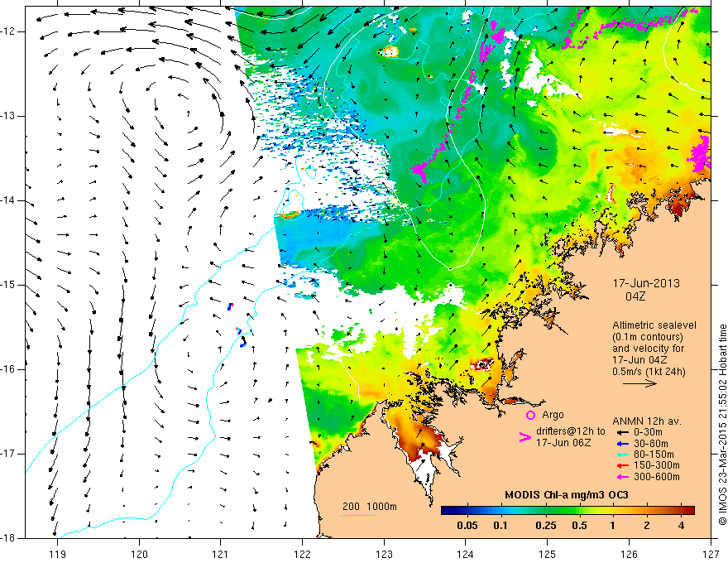Click the colorbar tick label '2'
This screenshot has height=563, width=728.
point(647,526)
